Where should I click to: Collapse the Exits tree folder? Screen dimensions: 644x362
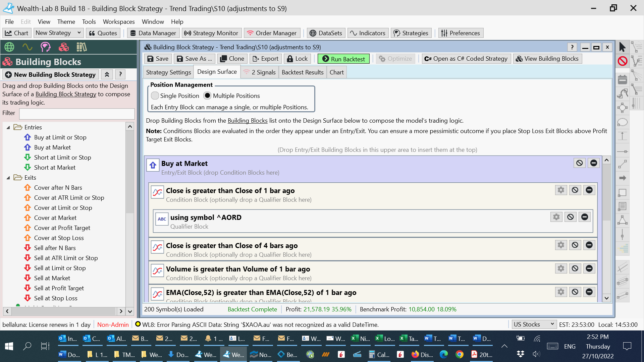[x=8, y=178]
